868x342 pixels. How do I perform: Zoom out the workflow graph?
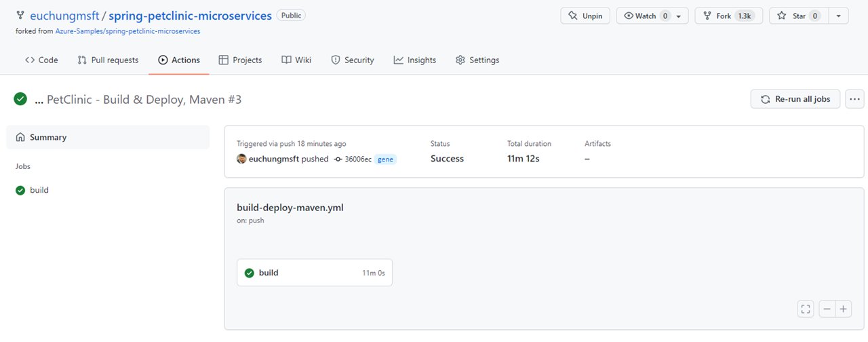point(827,309)
